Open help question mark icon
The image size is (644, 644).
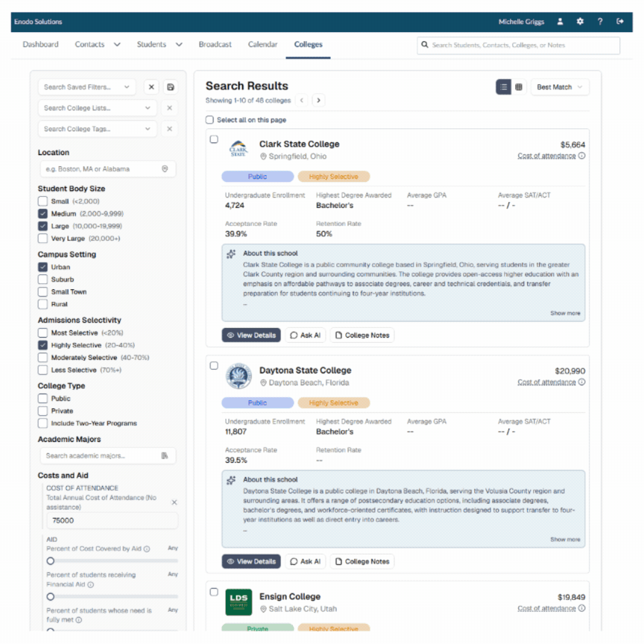click(x=600, y=22)
